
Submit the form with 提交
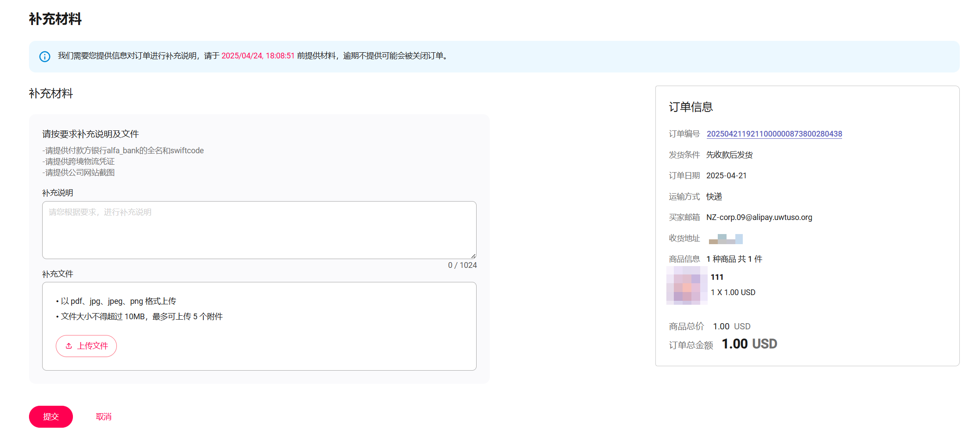[x=51, y=417]
